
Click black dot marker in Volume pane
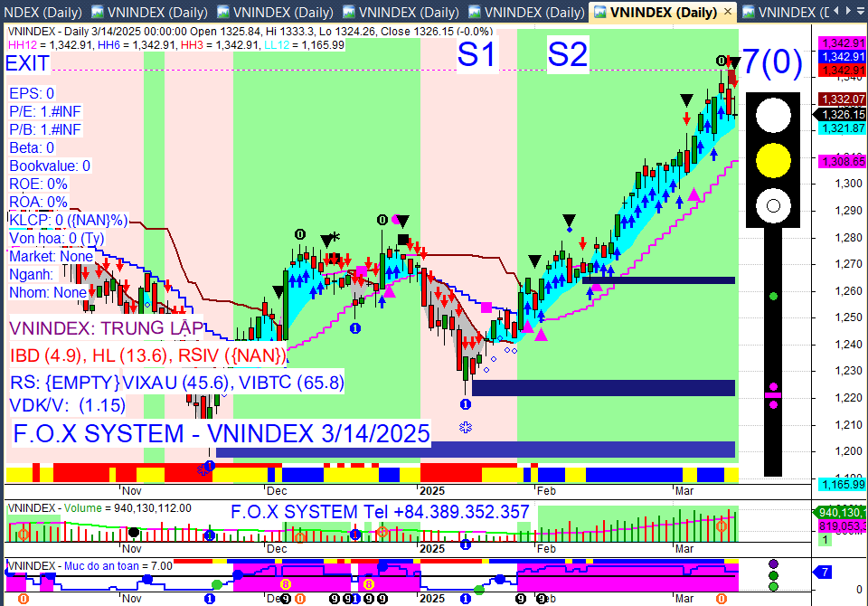pyautogui.click(x=134, y=533)
